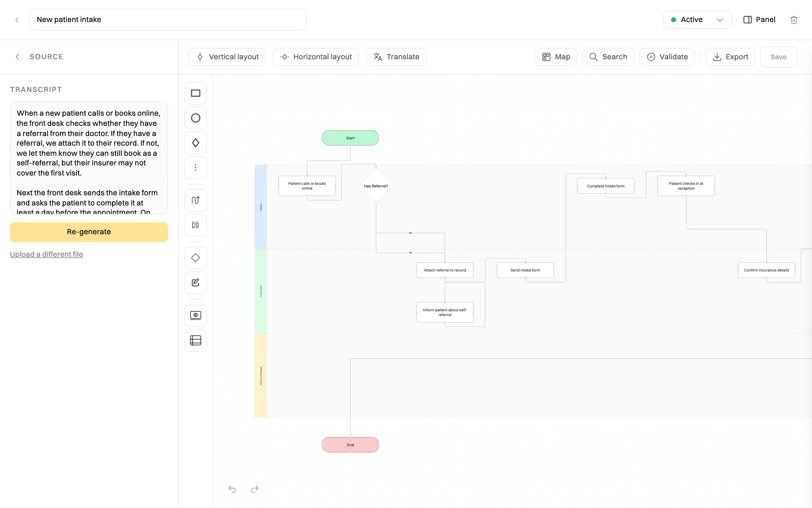The height and width of the screenshot is (508, 812).
Task: Export the diagram
Action: coord(730,57)
